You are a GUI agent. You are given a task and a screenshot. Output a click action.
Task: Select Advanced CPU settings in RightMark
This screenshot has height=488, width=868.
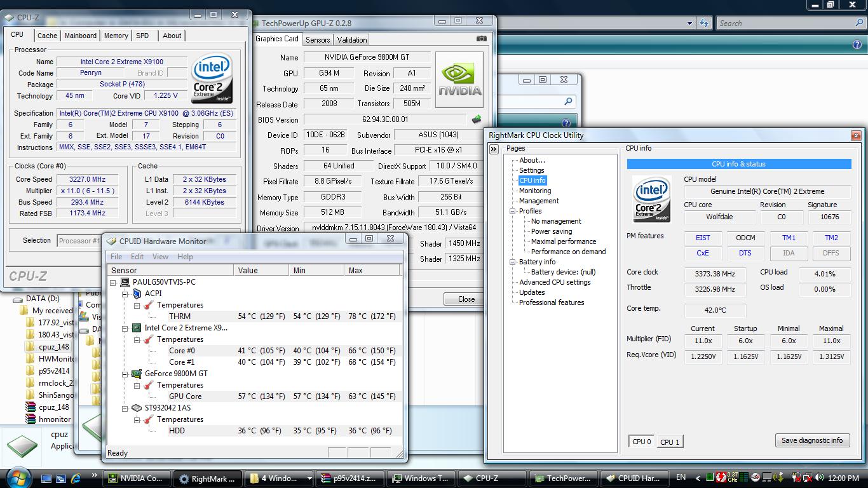pos(555,282)
